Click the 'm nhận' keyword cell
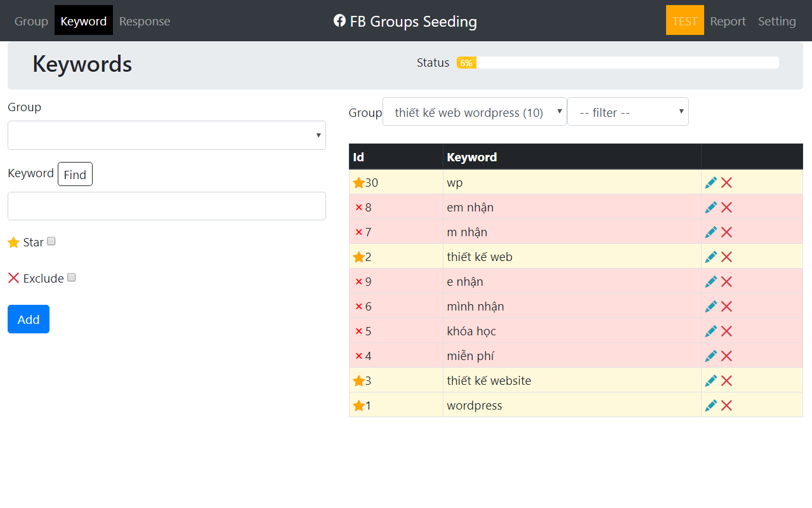Image resolution: width=812 pixels, height=508 pixels. coord(572,232)
